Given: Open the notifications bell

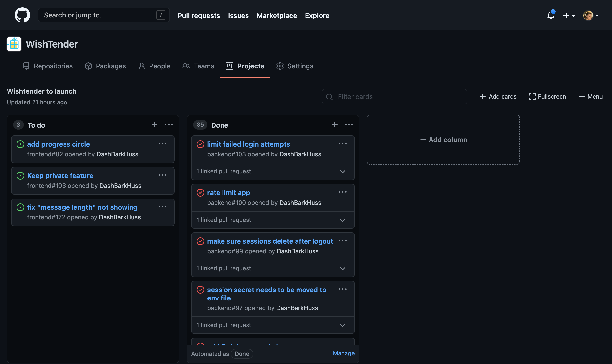Looking at the screenshot, I should tap(551, 15).
